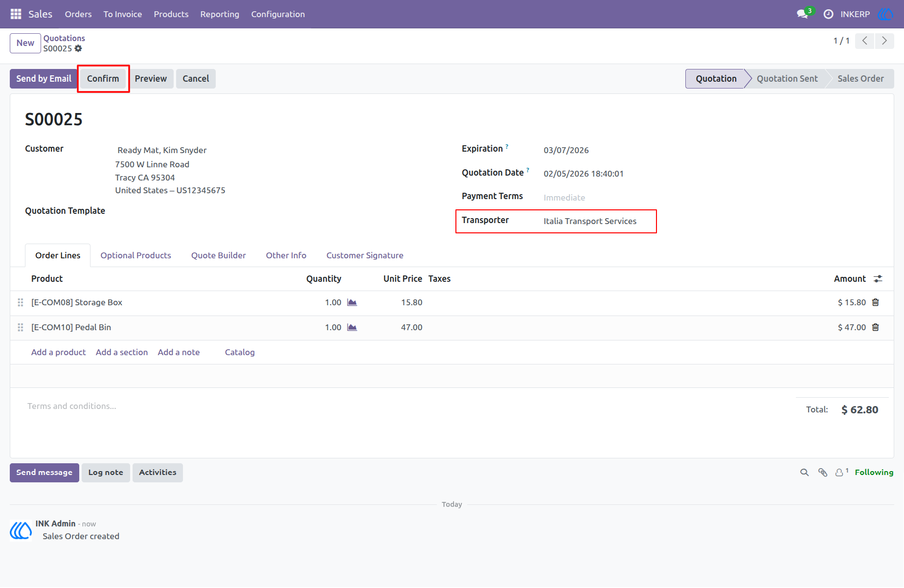This screenshot has width=904, height=588.
Task: Open forecast chart icon for Pedal Bin
Action: 352,327
